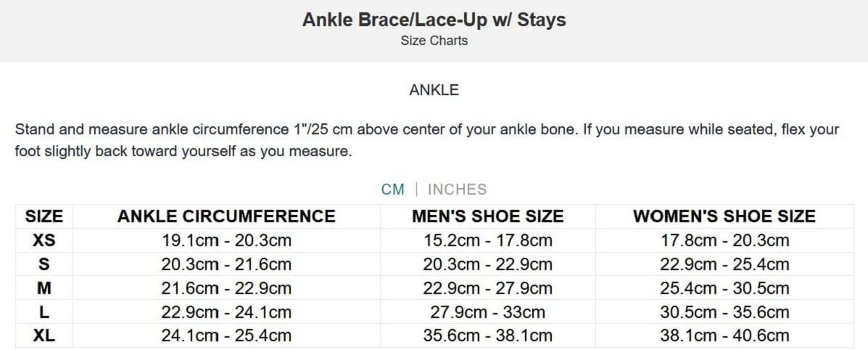The image size is (868, 350).
Task: Select the S size row label
Action: [44, 264]
